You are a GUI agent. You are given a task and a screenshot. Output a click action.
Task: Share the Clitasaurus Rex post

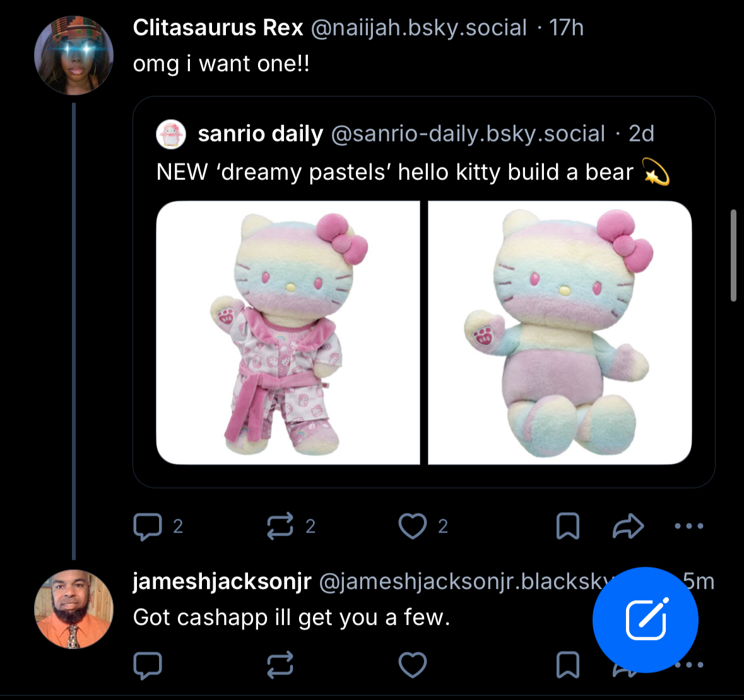tap(628, 526)
